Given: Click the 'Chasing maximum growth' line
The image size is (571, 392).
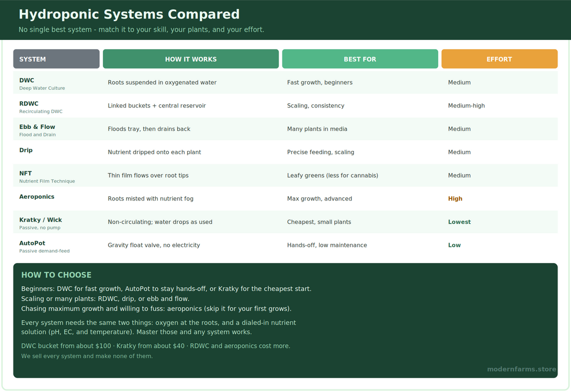Looking at the screenshot, I should pyautogui.click(x=156, y=308).
